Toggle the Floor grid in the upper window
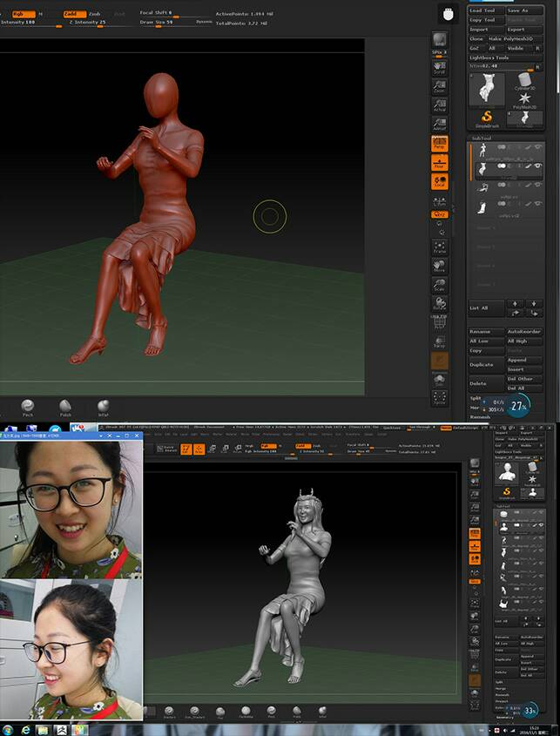This screenshot has width=560, height=736. [x=440, y=162]
